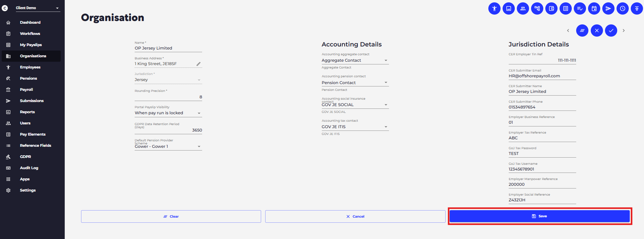Screen dimensions: 644x239
Task: Click the gavel icon beside GDPR
Action: pyautogui.click(x=8, y=157)
